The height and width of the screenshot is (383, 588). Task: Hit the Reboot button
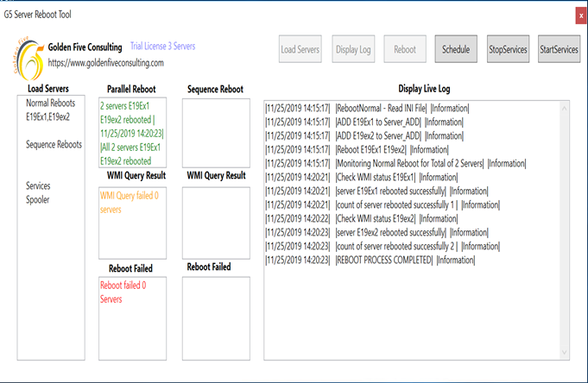pos(404,49)
